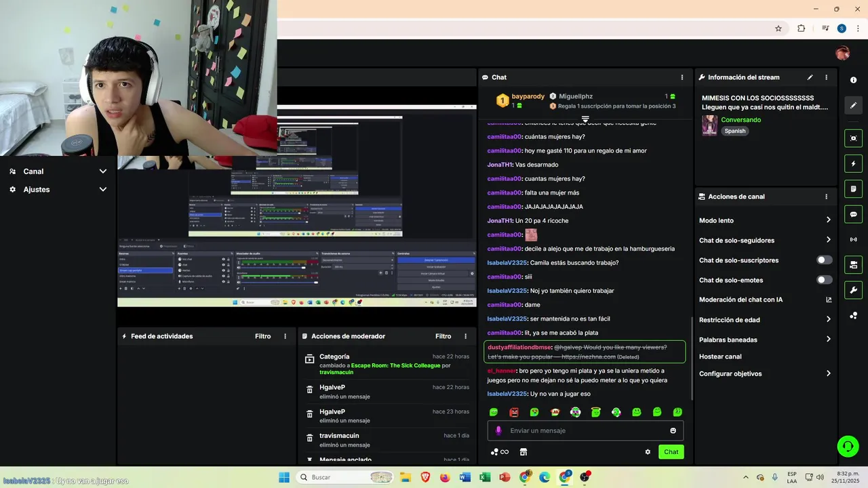Click the Conversando category link
Screen dimensions: 868x488
(741, 120)
